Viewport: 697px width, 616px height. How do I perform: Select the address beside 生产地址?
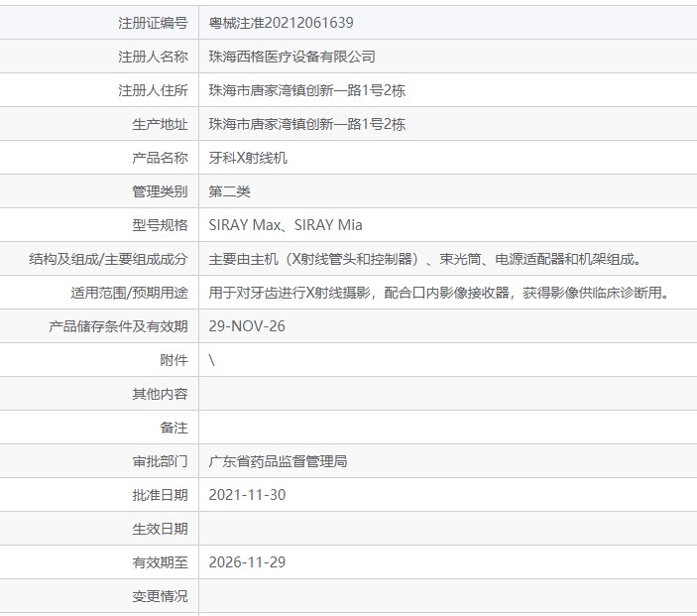tap(307, 124)
